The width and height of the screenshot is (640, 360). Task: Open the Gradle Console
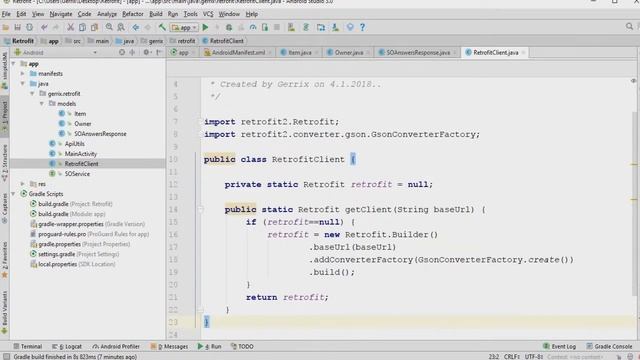[x=609, y=346]
